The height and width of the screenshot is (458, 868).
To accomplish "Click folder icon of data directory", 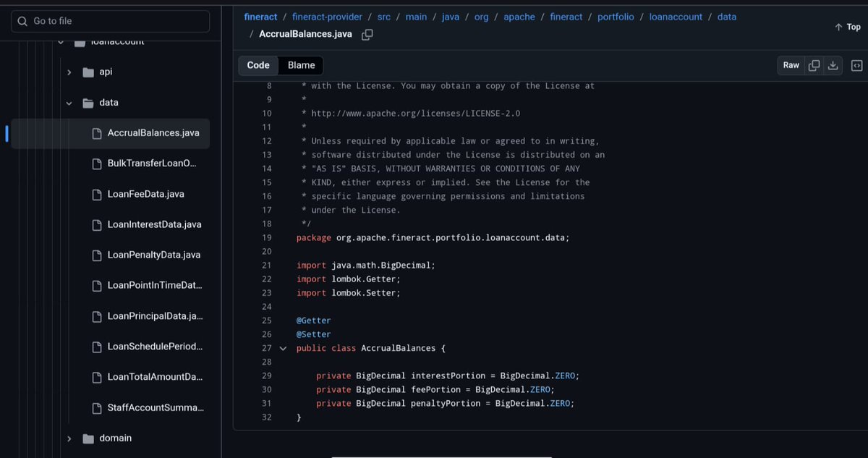I will coord(89,103).
